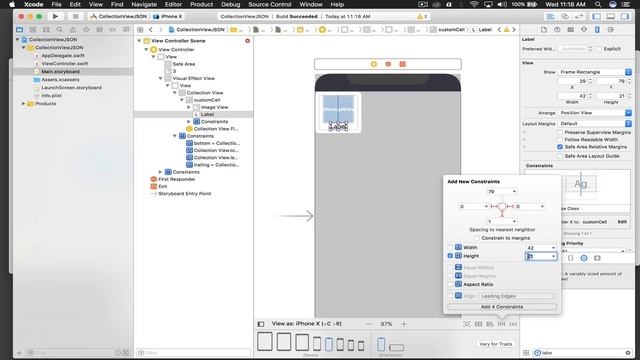Select the View Controller yellow dock icon
The image size is (640, 360).
tap(373, 64)
